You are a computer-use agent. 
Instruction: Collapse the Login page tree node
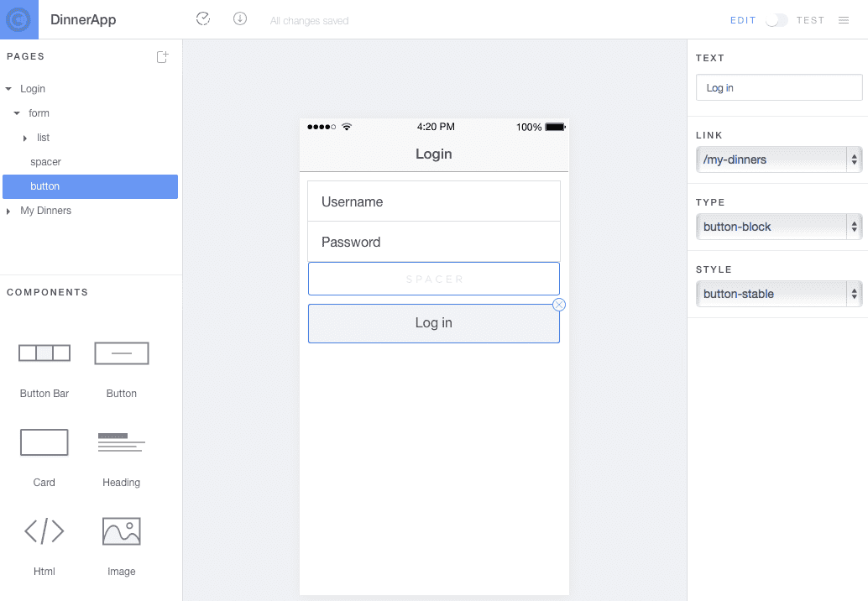tap(8, 88)
